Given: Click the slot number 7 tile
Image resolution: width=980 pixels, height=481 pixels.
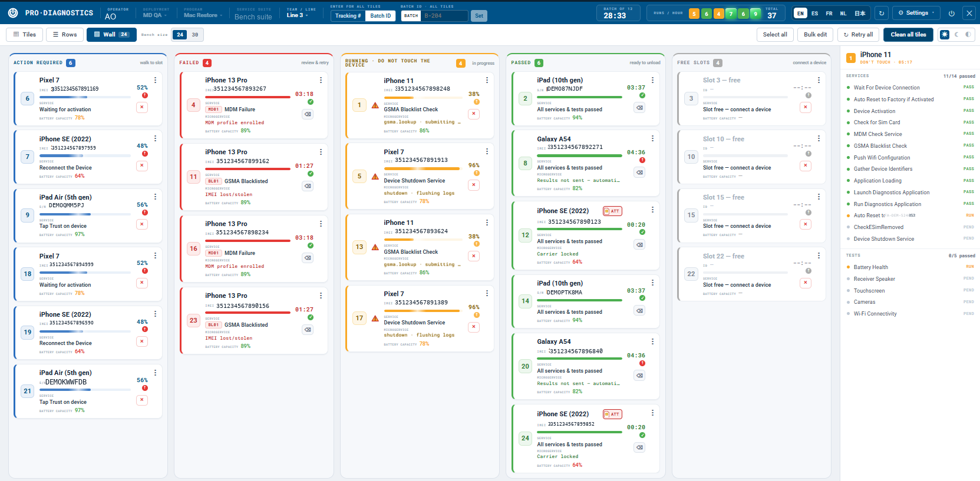Looking at the screenshot, I should [x=28, y=157].
